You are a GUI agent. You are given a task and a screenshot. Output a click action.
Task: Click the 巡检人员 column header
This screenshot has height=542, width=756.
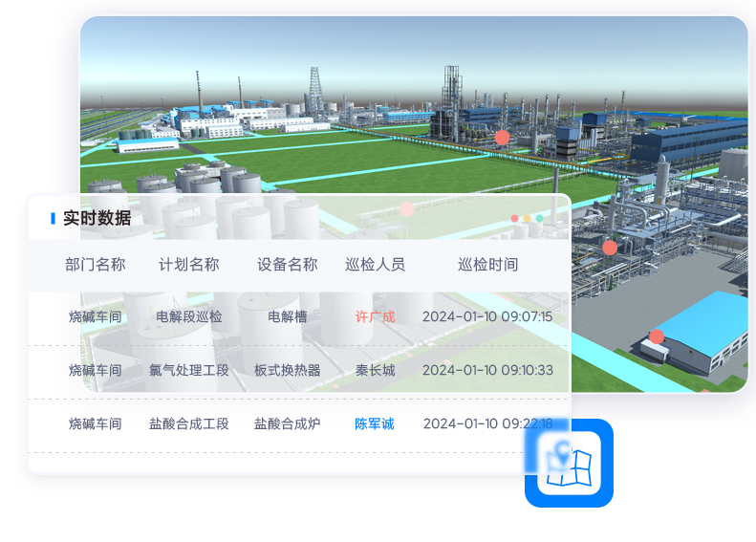pyautogui.click(x=375, y=265)
